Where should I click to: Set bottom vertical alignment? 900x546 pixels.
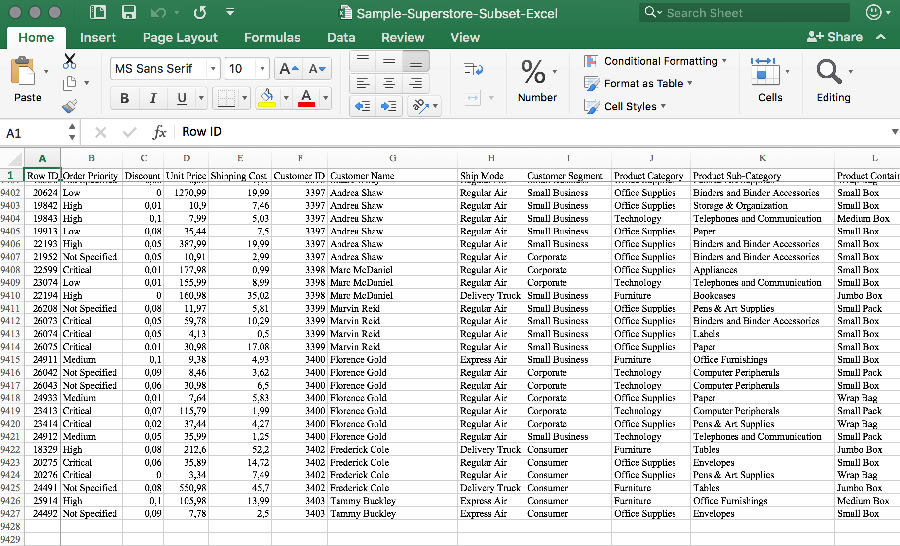416,60
